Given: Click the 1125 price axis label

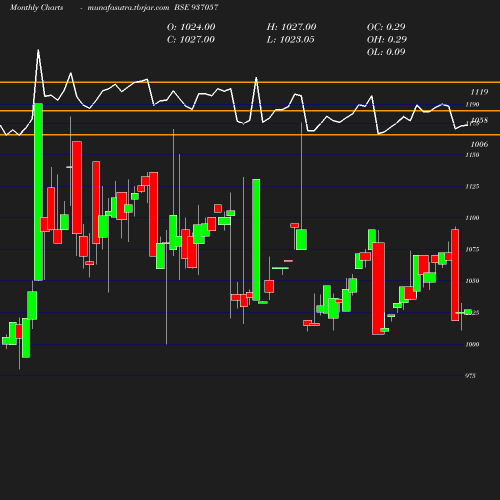Looking at the screenshot, I should [x=472, y=186].
